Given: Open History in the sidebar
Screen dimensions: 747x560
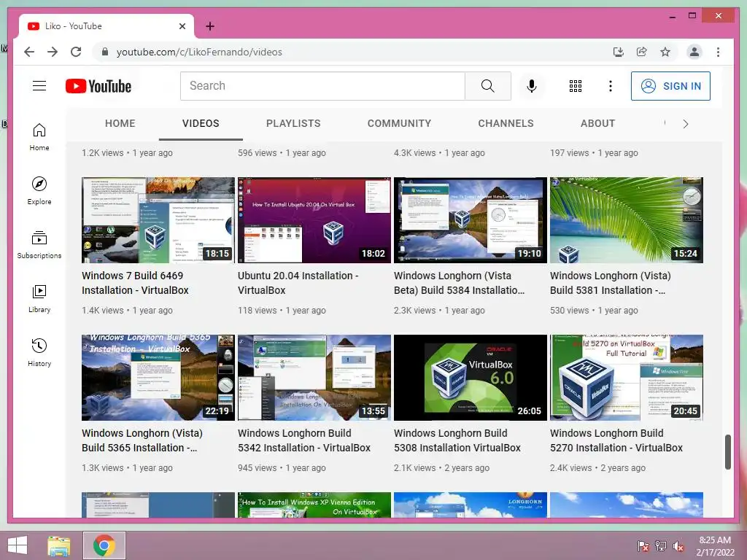Looking at the screenshot, I should tap(39, 352).
